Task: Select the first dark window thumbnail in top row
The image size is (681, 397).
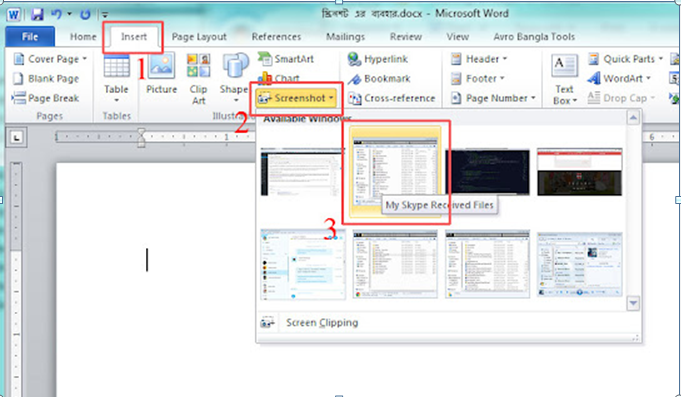Action: [x=303, y=172]
